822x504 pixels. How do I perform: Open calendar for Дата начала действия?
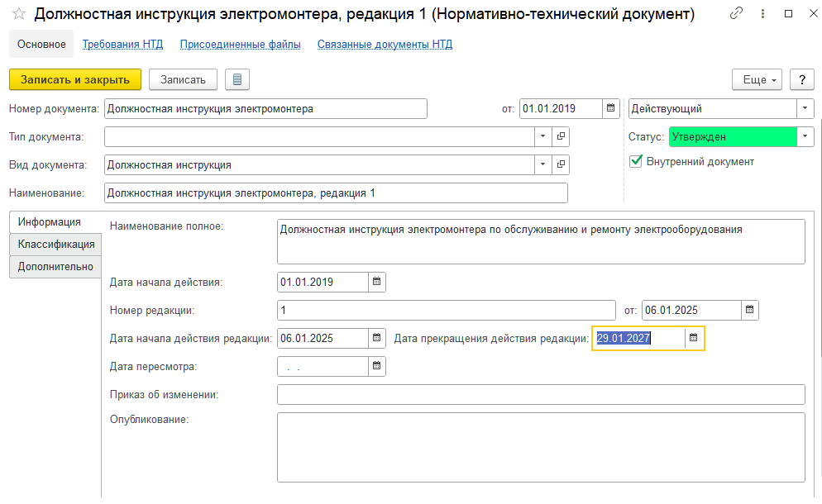pyautogui.click(x=376, y=282)
